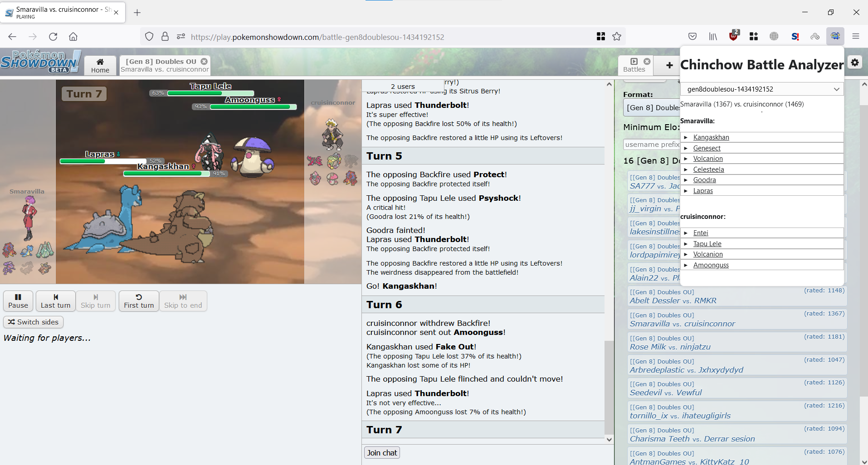Expand cruisinconnor's Volcanion entry
The height and width of the screenshot is (465, 868).
pyautogui.click(x=762, y=254)
